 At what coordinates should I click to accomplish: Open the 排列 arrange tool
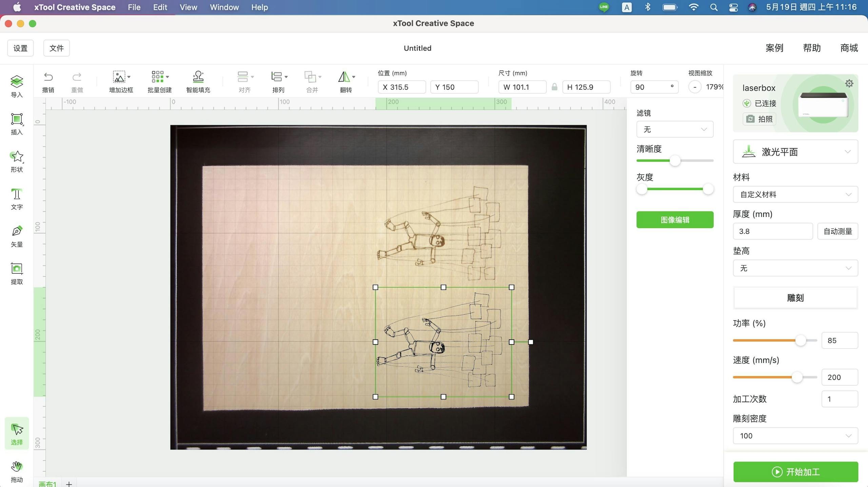point(276,77)
